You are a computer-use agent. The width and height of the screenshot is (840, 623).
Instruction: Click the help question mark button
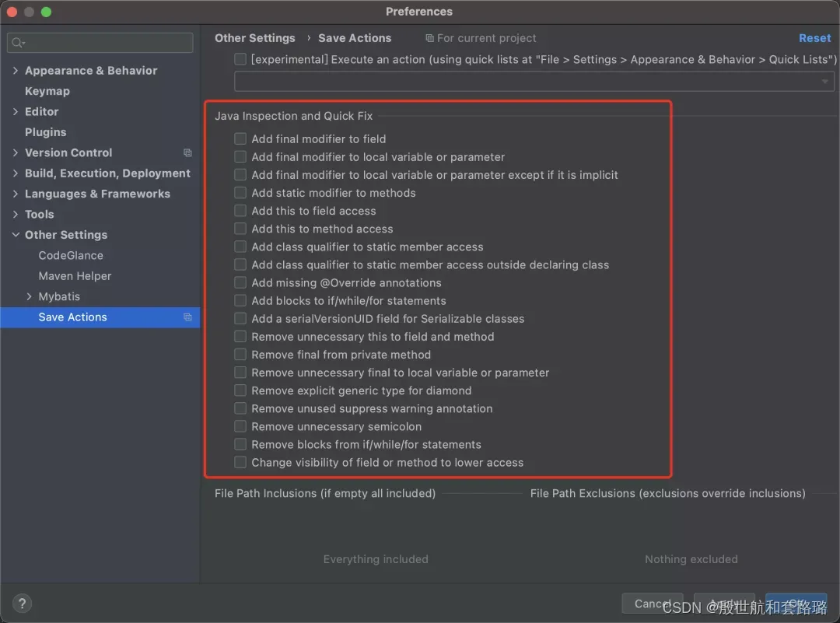coord(22,604)
